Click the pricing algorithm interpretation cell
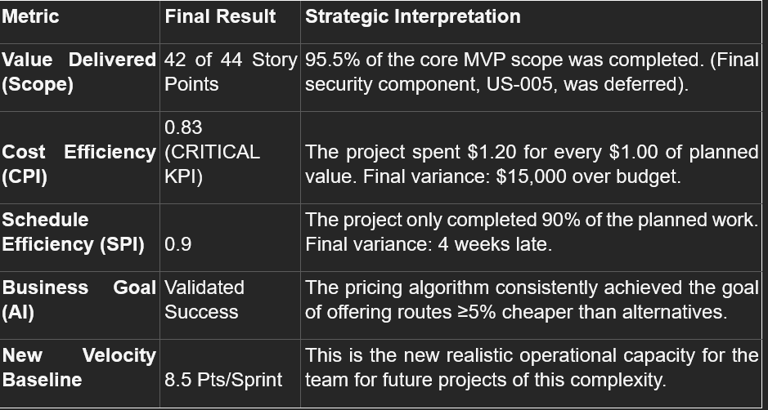Screen dimensions: 768x410 (x=530, y=299)
